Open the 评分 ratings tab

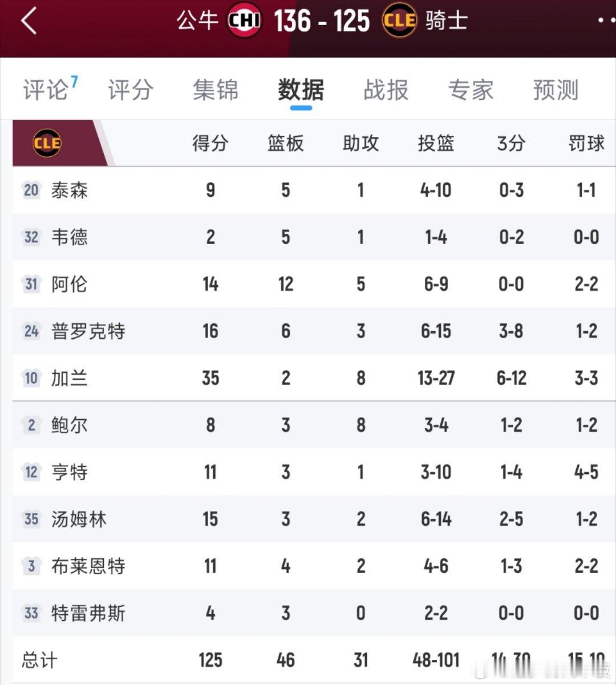131,90
